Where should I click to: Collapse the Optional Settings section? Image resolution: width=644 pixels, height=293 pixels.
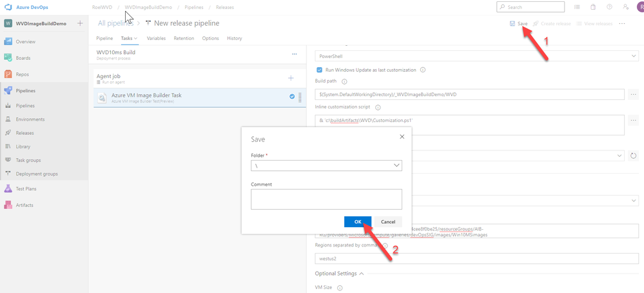coord(339,273)
